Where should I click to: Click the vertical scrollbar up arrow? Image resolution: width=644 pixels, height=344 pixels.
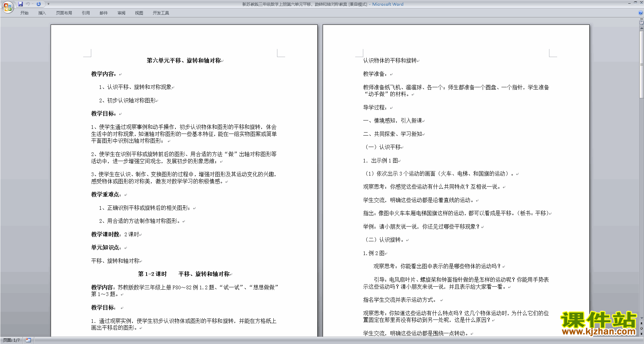tap(642, 28)
